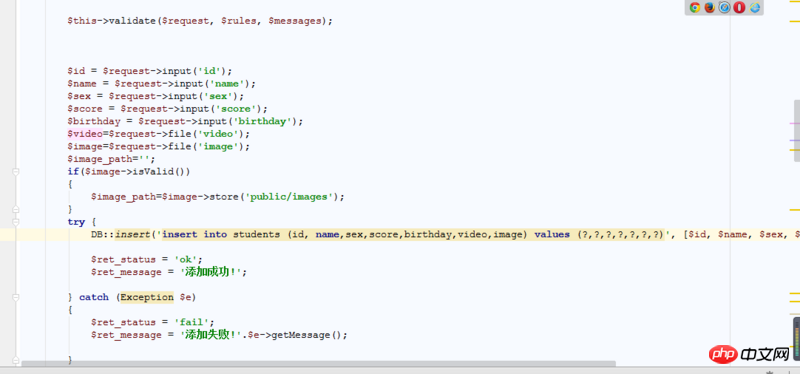Viewport: 800px width, 374px height.
Task: Click the 'insert into students' SQL string
Action: click(x=414, y=235)
